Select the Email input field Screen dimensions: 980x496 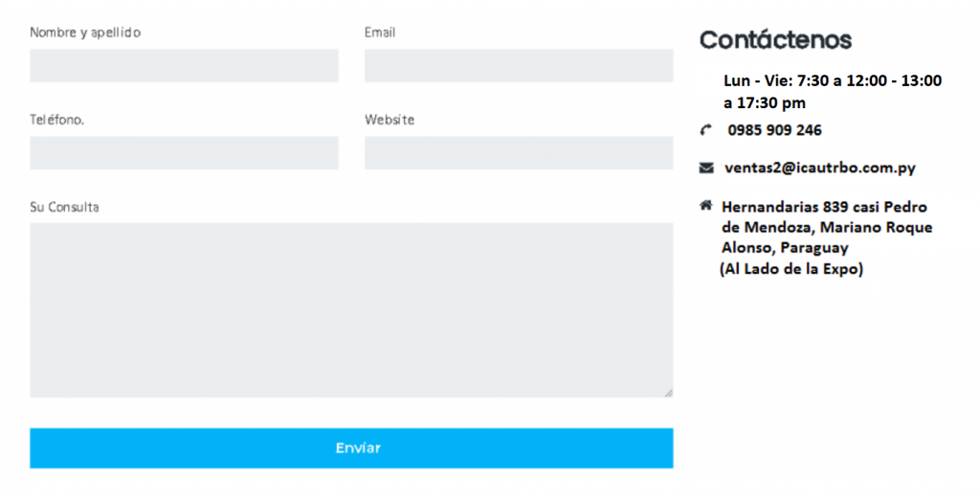[519, 66]
